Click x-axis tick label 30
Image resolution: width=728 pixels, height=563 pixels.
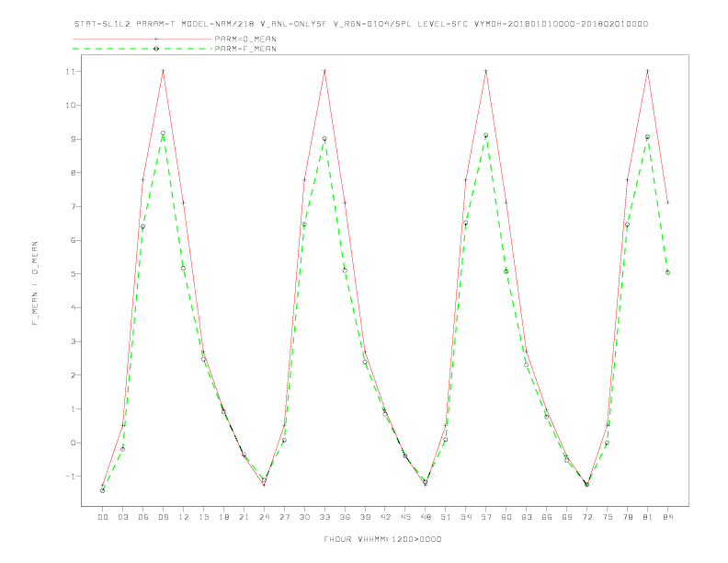coord(304,517)
